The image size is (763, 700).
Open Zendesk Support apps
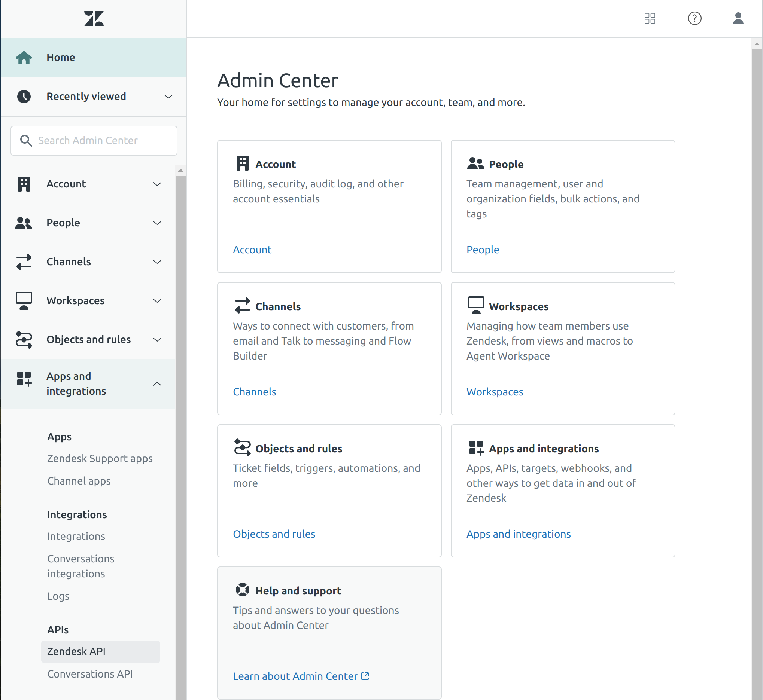tap(100, 459)
